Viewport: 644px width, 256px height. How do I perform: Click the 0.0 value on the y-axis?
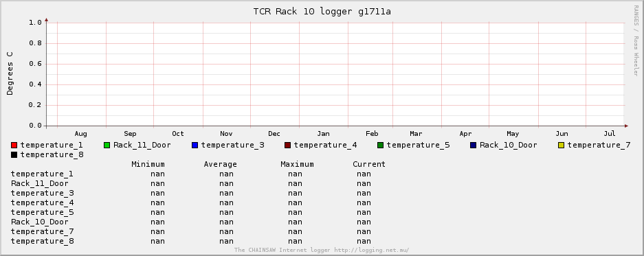(35, 125)
